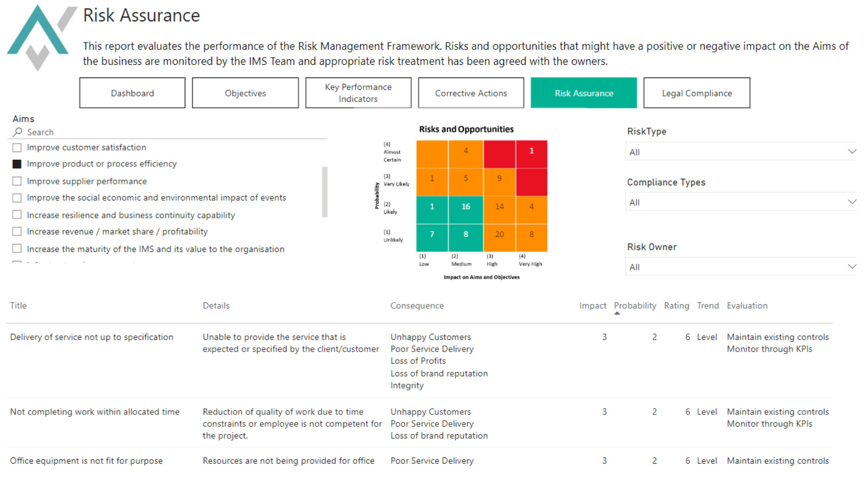Click the Probability column sort arrow
868x483 pixels.
617,313
